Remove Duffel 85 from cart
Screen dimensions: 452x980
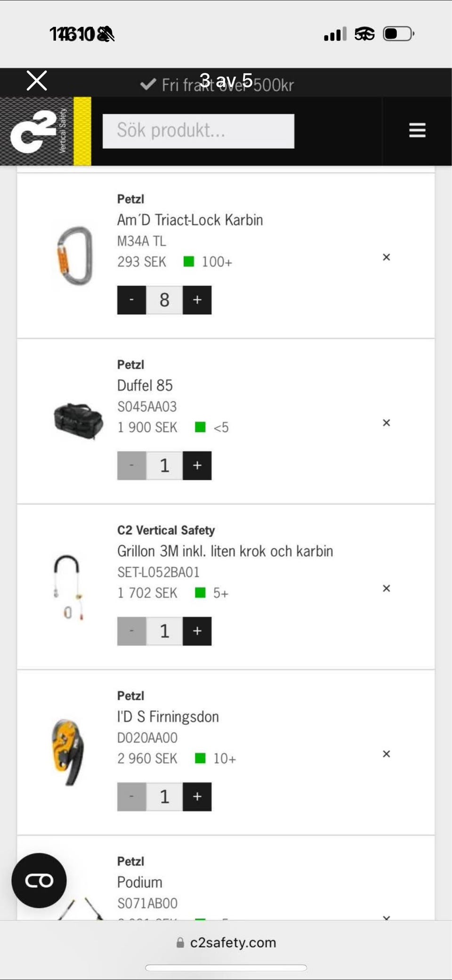(387, 423)
